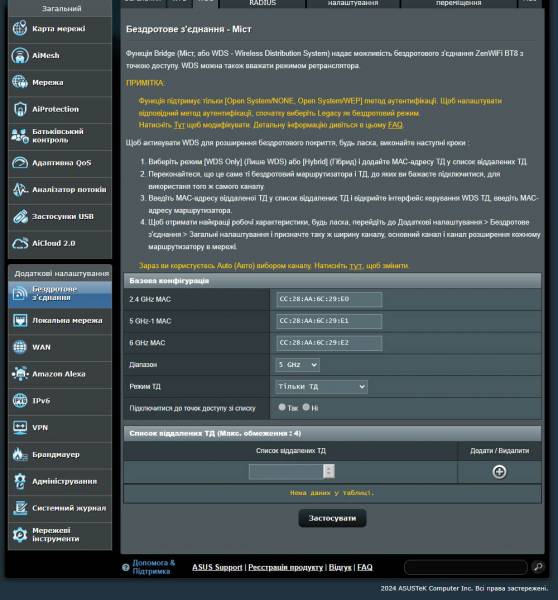Open the Системний журнал menu label
This screenshot has height=600, width=558.
pos(69,508)
